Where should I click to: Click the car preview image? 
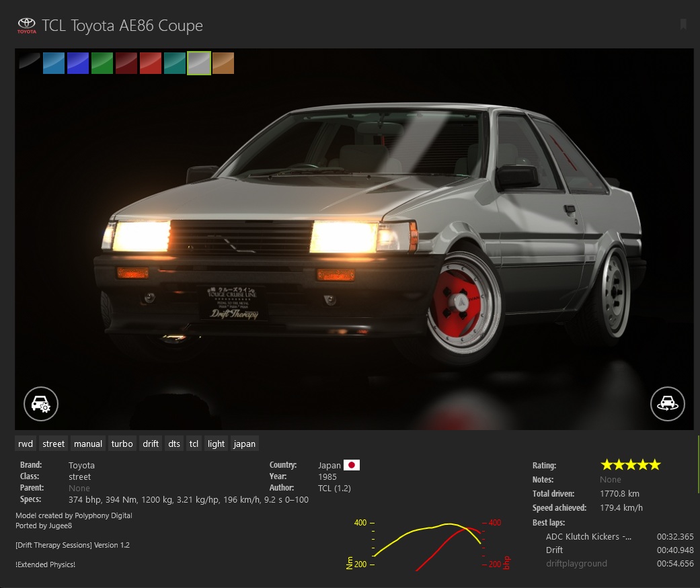coord(354,239)
